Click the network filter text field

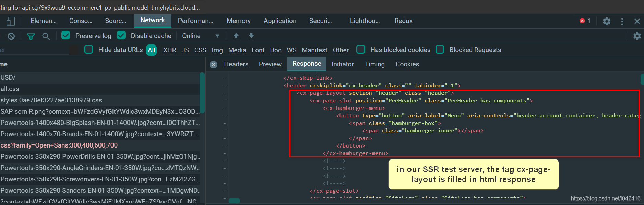pos(34,50)
